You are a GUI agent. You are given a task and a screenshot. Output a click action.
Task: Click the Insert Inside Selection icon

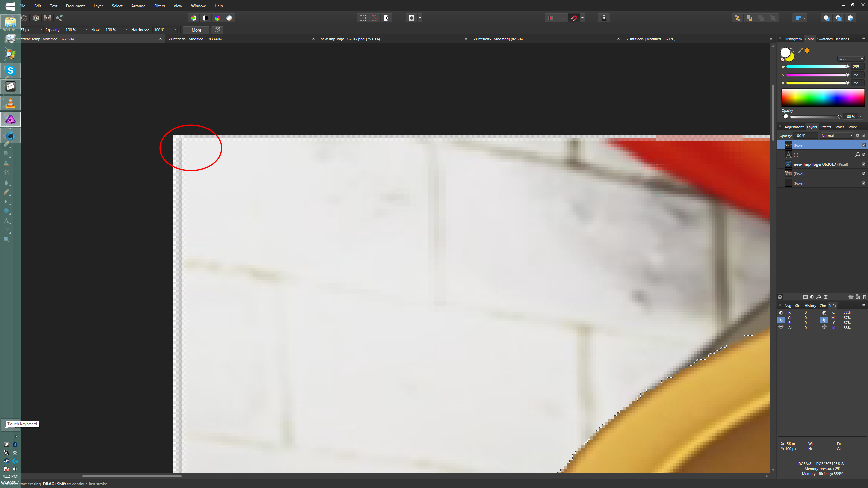pyautogui.click(x=850, y=18)
